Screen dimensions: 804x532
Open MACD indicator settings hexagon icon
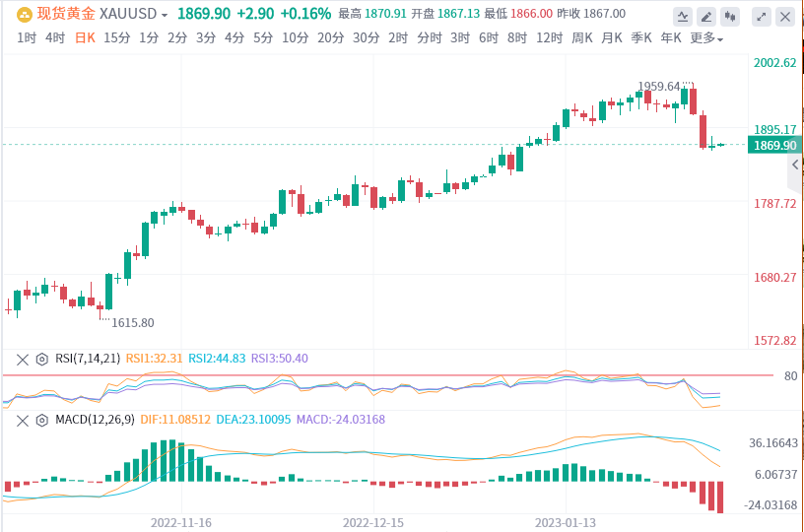point(42,421)
